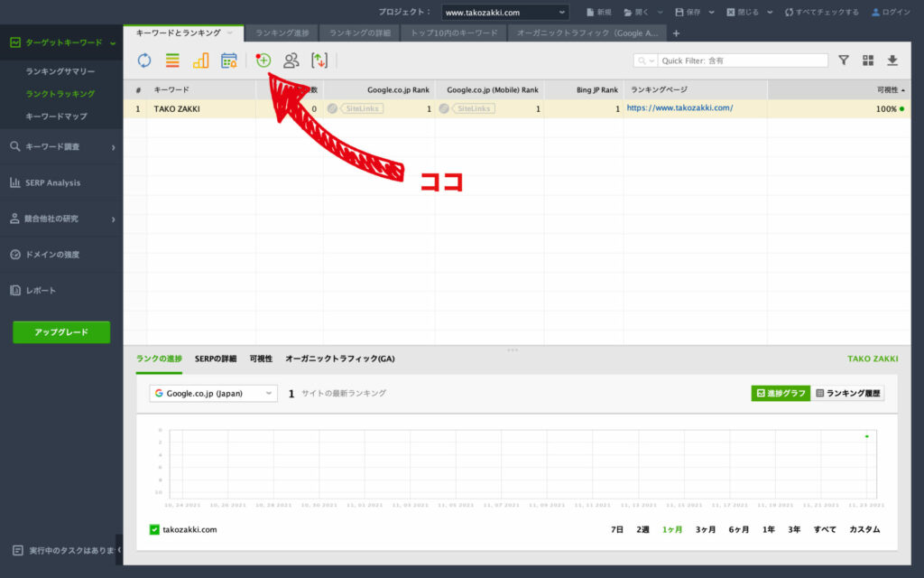The width and height of the screenshot is (924, 578).
Task: Open キーワードマップ in sidebar
Action: (x=56, y=117)
